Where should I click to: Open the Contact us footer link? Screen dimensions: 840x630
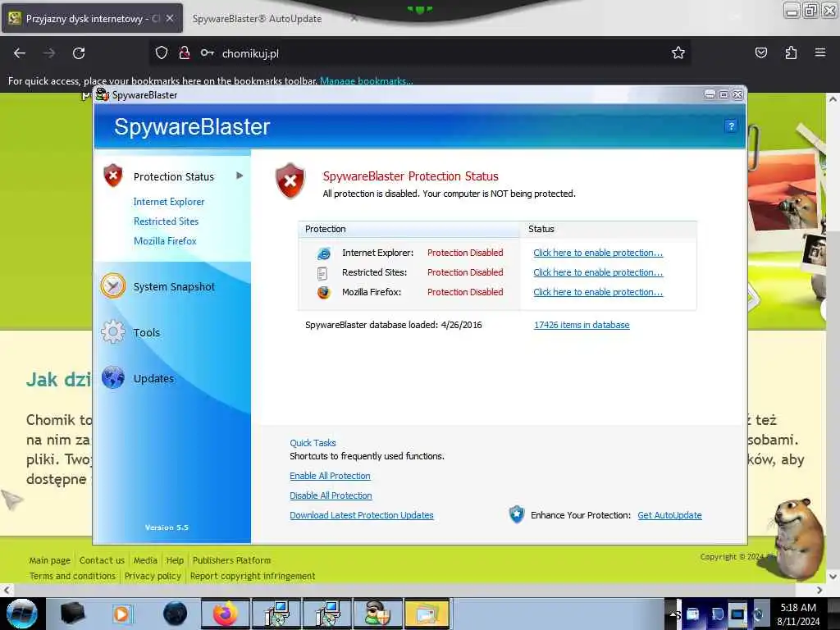[x=102, y=560]
